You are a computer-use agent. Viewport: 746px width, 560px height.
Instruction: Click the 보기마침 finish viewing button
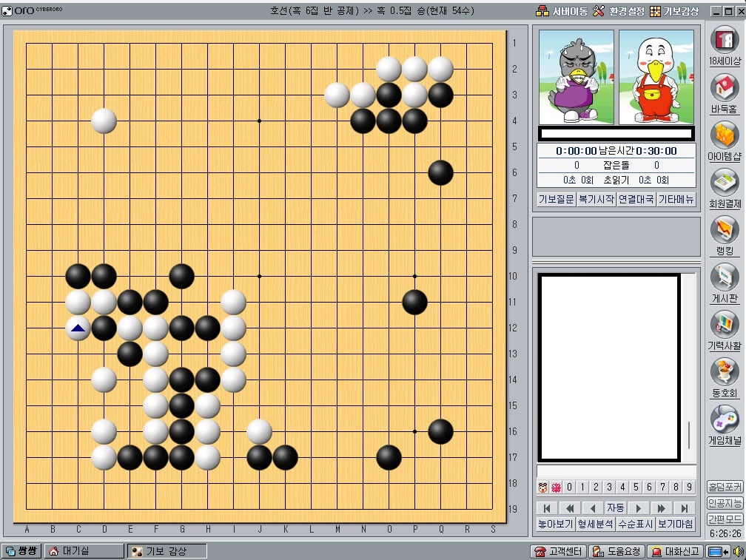[x=676, y=524]
